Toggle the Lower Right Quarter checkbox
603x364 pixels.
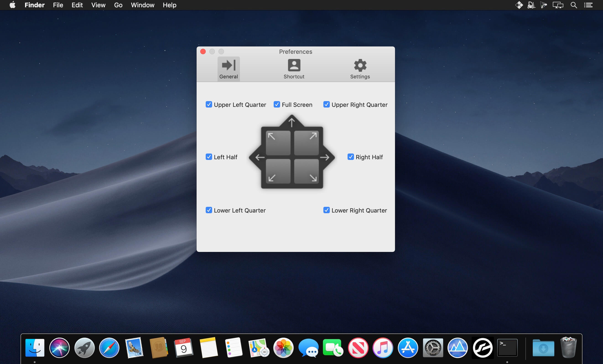326,210
